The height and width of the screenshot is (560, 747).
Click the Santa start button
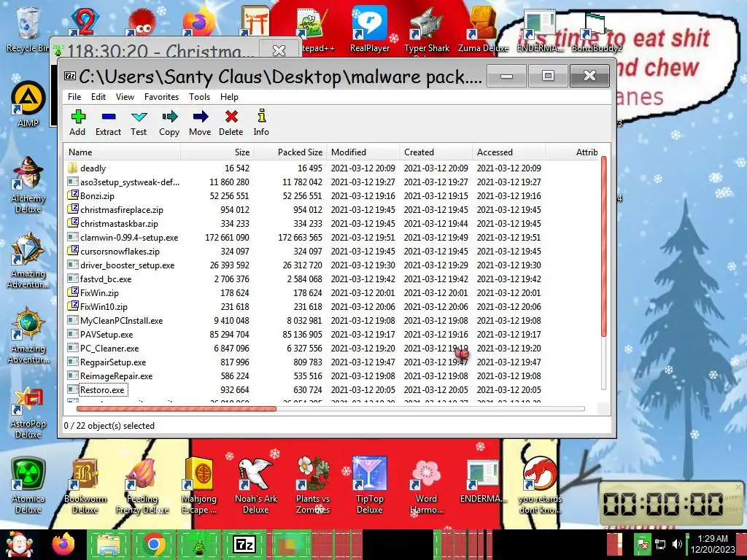(x=19, y=544)
